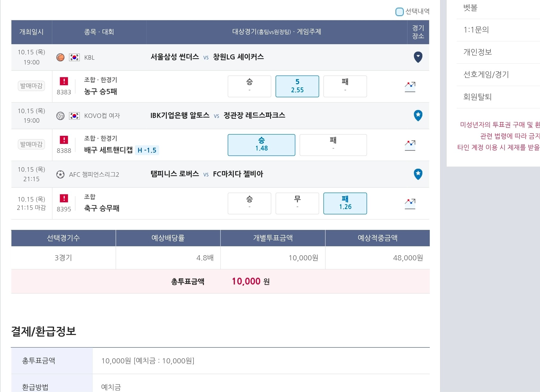The width and height of the screenshot is (540, 392).
Task: Click the red 10,000 total bet amount
Action: pos(246,281)
